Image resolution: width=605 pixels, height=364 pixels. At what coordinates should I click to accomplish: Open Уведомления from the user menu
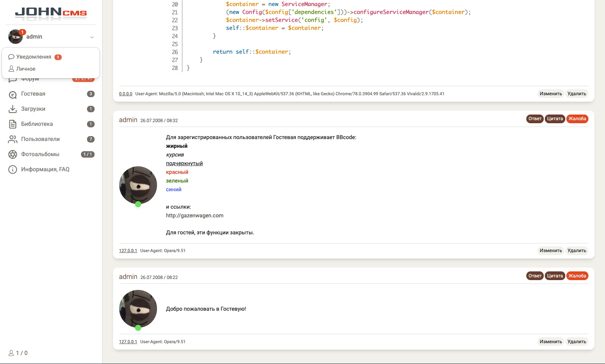(x=34, y=57)
